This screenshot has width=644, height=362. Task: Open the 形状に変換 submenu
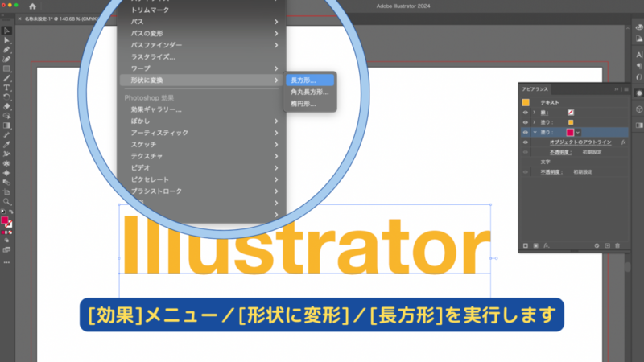(x=202, y=80)
